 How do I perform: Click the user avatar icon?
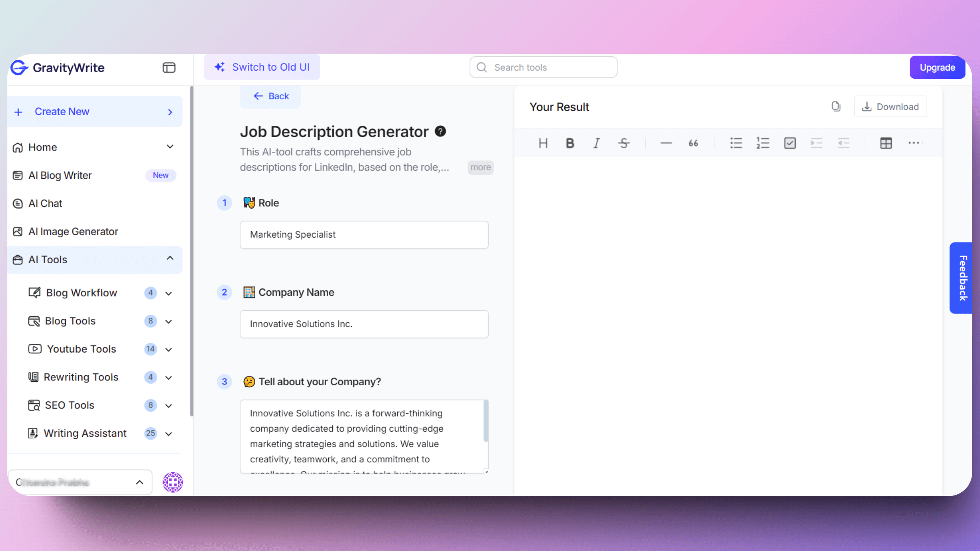click(x=173, y=482)
